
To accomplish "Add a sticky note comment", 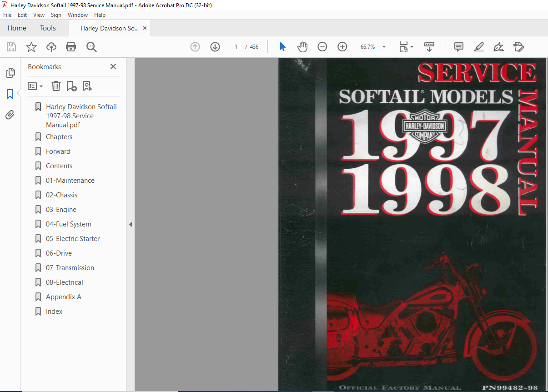I will [459, 47].
